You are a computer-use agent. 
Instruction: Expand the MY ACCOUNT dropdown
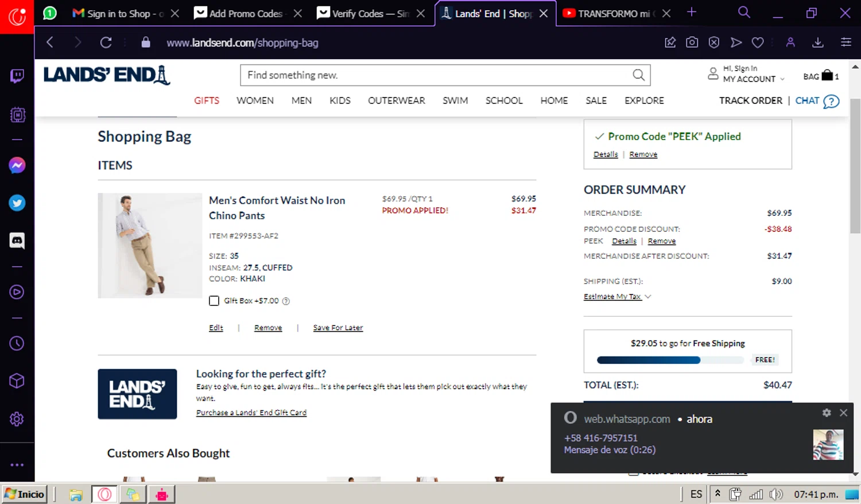pos(754,79)
